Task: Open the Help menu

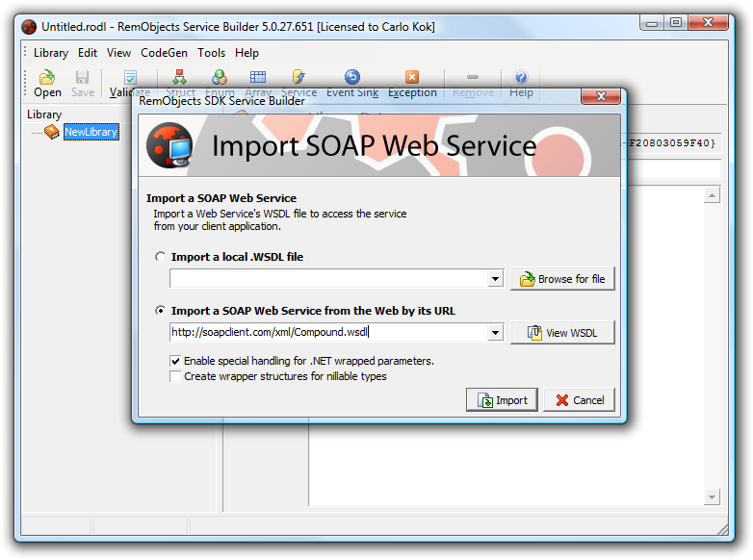Action: pos(247,53)
